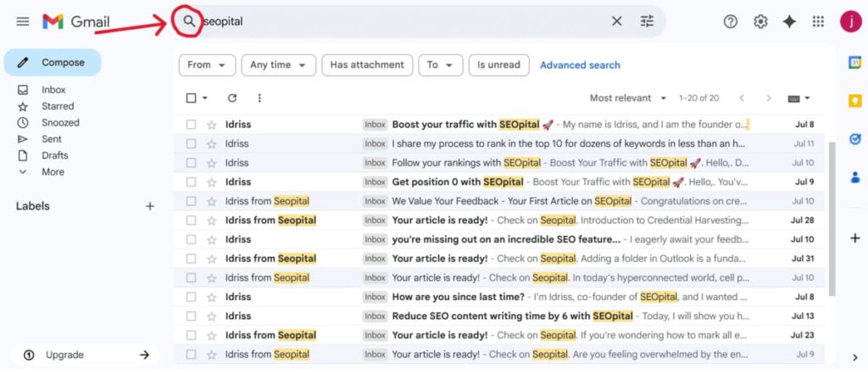Image resolution: width=868 pixels, height=369 pixels.
Task: Go to newer results arrow
Action: click(742, 98)
